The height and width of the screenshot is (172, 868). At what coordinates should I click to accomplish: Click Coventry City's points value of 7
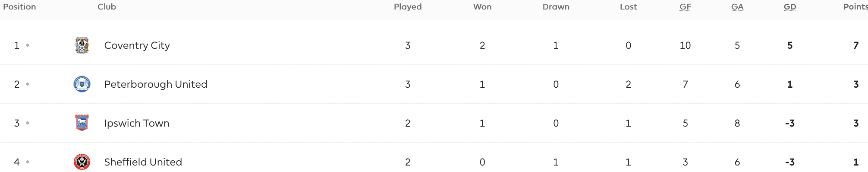pyautogui.click(x=856, y=45)
